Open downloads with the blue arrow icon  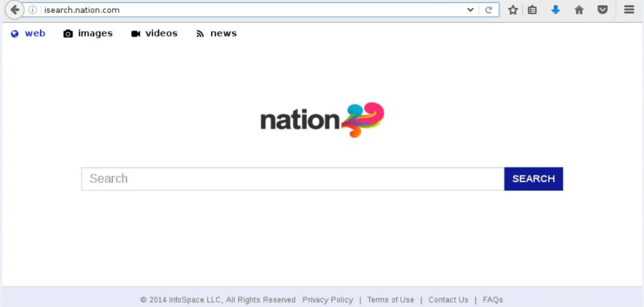(x=555, y=10)
